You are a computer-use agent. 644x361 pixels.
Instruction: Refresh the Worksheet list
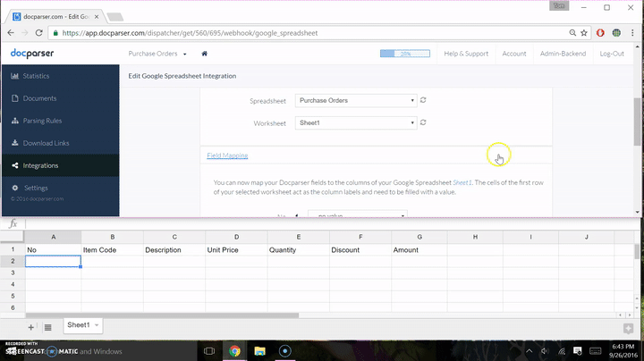tap(423, 122)
